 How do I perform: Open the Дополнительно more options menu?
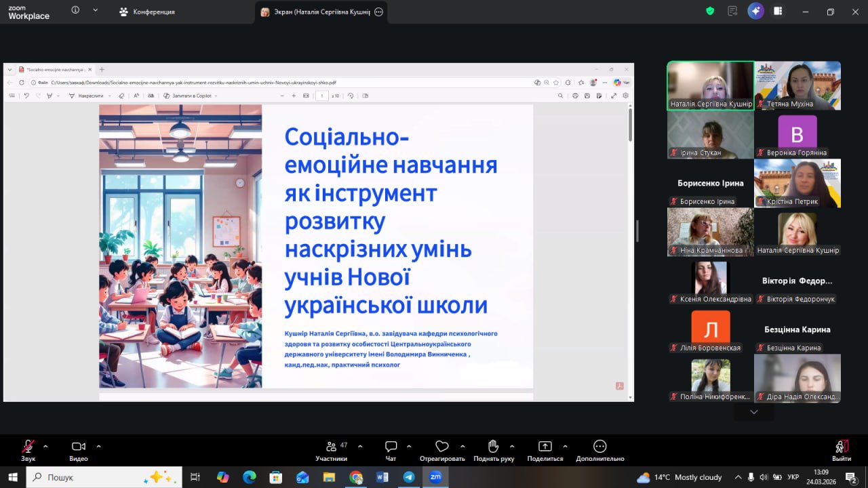[599, 447]
